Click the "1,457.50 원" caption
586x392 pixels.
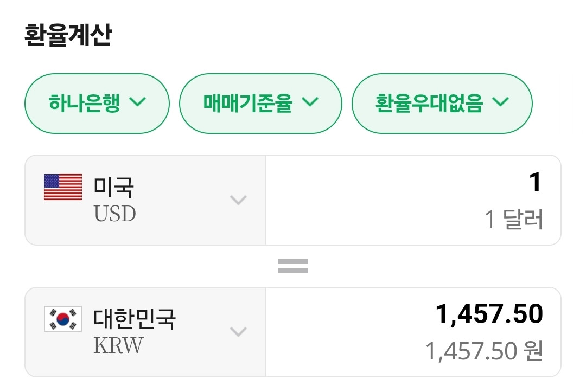point(483,351)
